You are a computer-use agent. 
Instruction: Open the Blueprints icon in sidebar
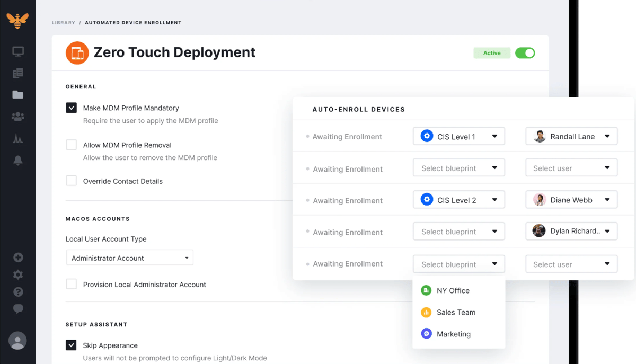tap(18, 73)
